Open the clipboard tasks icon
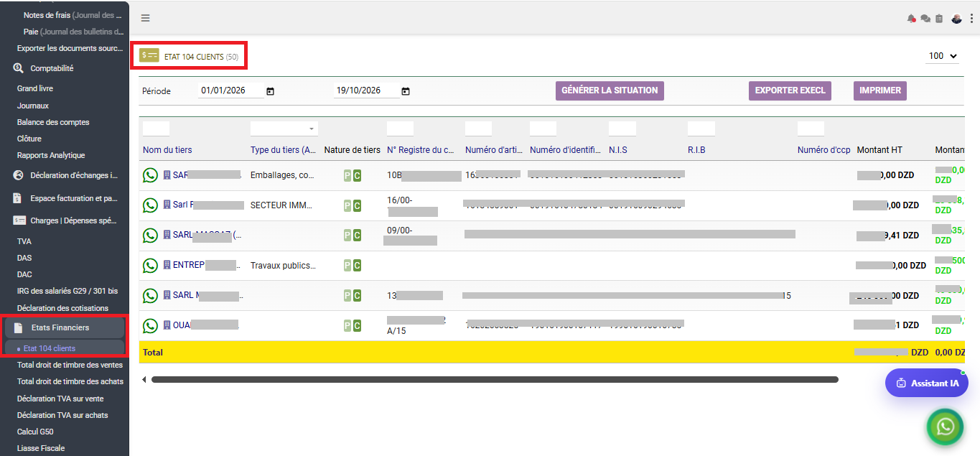The width and height of the screenshot is (980, 456). (x=939, y=19)
